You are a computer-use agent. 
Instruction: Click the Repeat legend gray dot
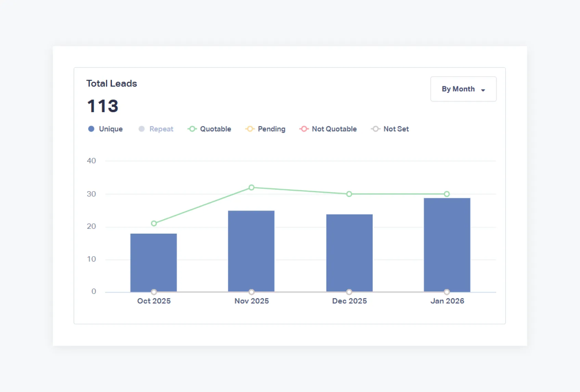click(141, 129)
